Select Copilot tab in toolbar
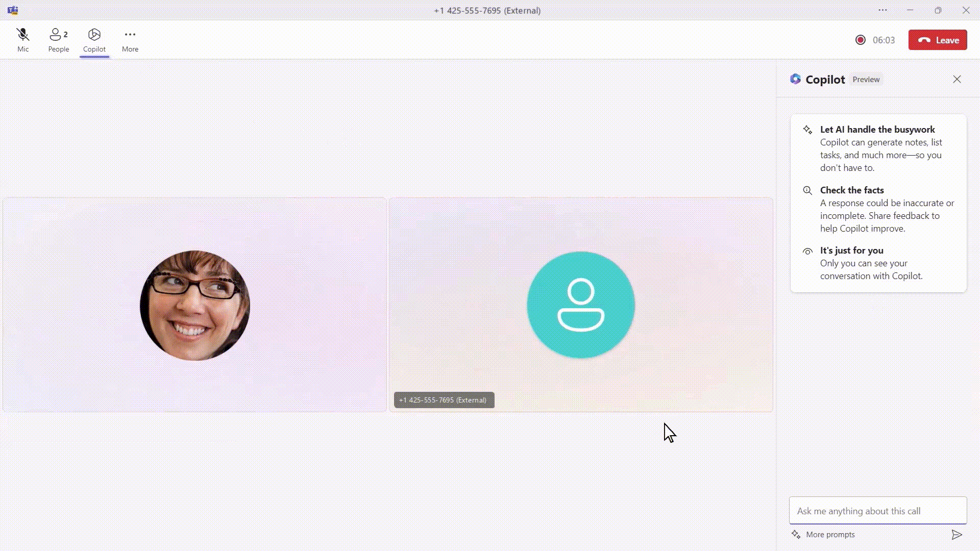 (x=93, y=40)
